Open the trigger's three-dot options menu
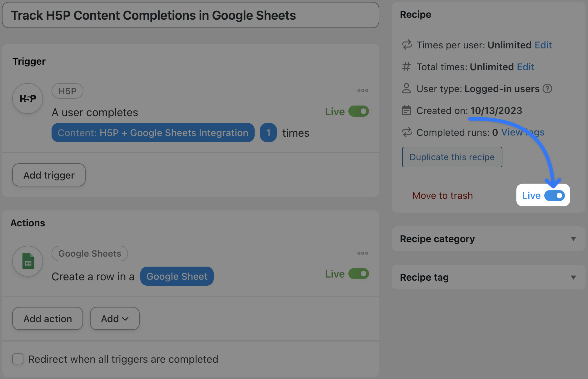588x379 pixels. point(362,91)
